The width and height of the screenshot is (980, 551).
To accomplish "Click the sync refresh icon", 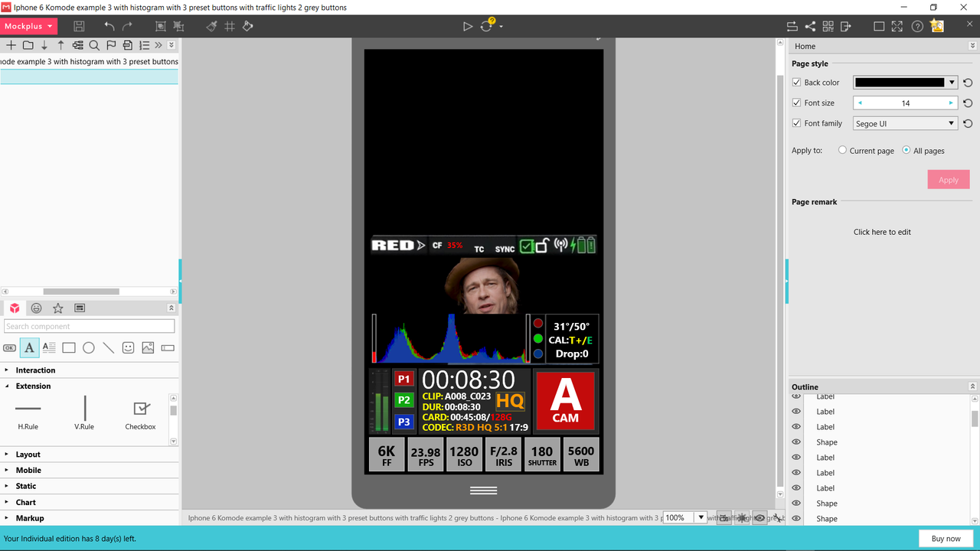I will [486, 26].
